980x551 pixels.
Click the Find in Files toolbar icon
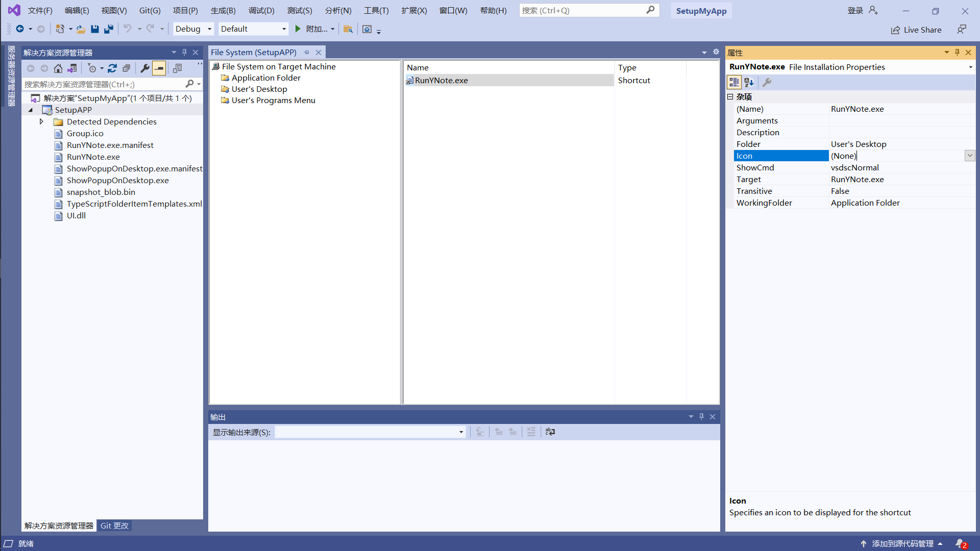348,29
